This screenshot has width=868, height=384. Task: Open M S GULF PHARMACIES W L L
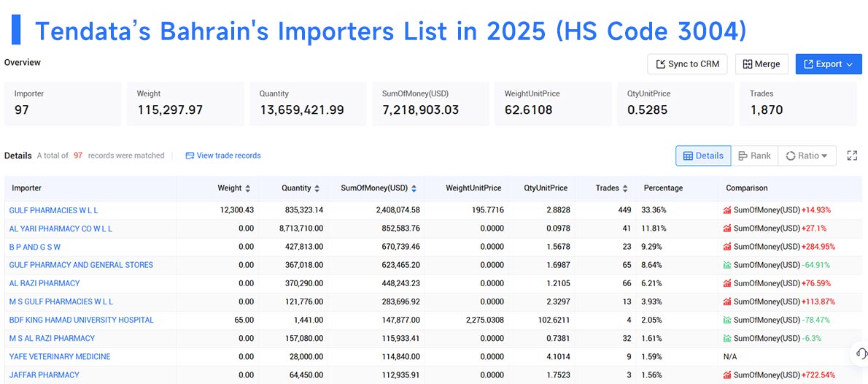click(x=61, y=302)
